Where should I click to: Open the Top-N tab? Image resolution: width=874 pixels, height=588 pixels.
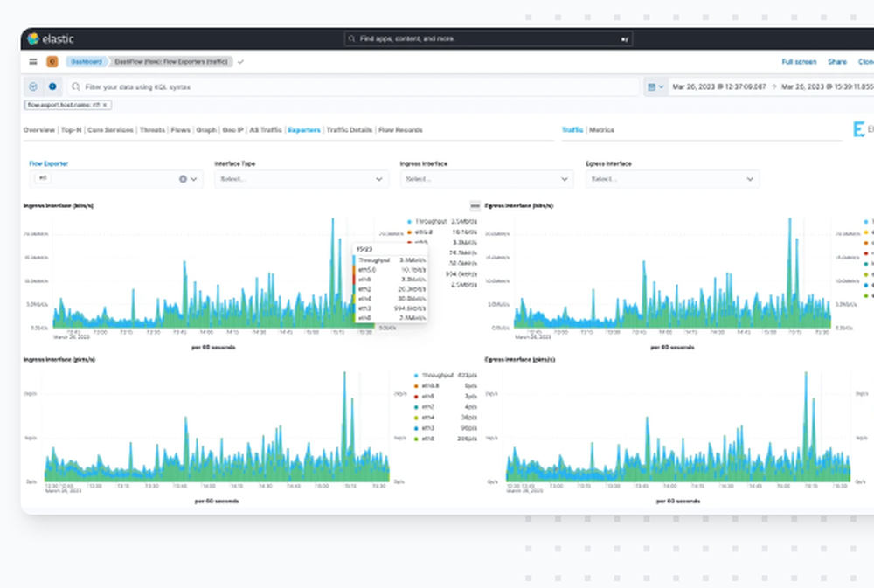coord(72,130)
